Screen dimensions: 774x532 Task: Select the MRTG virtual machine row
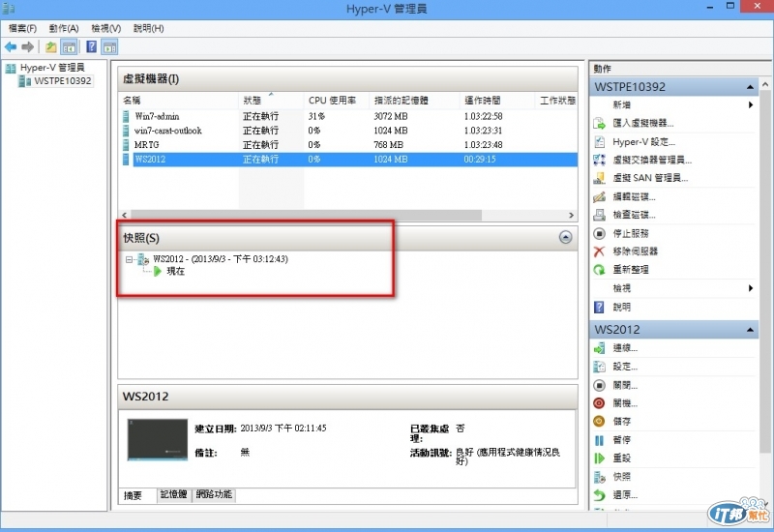(348, 145)
